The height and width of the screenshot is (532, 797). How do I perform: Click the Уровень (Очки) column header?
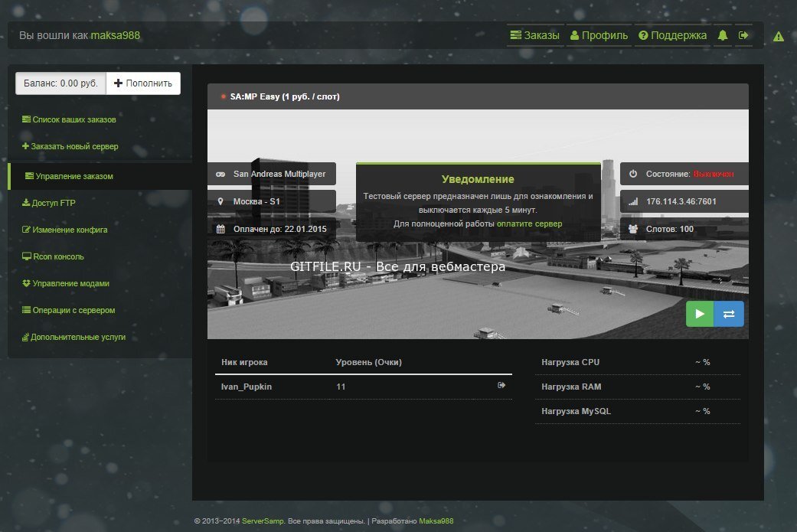[368, 362]
